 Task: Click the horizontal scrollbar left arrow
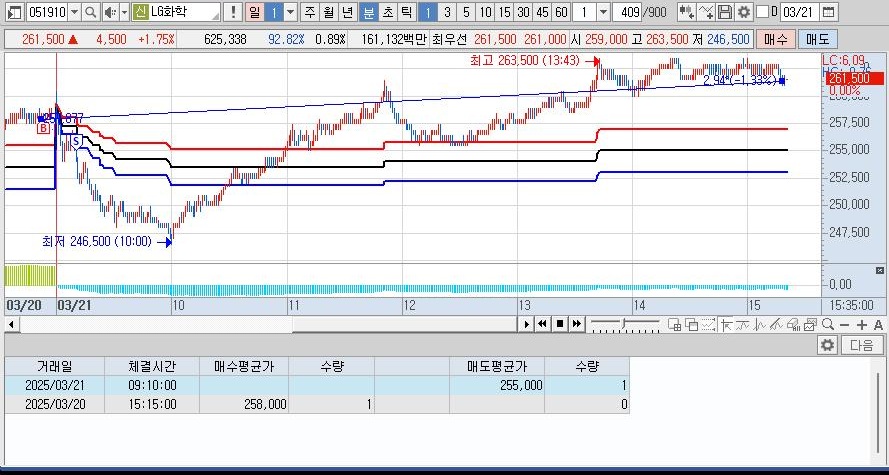coord(11,324)
